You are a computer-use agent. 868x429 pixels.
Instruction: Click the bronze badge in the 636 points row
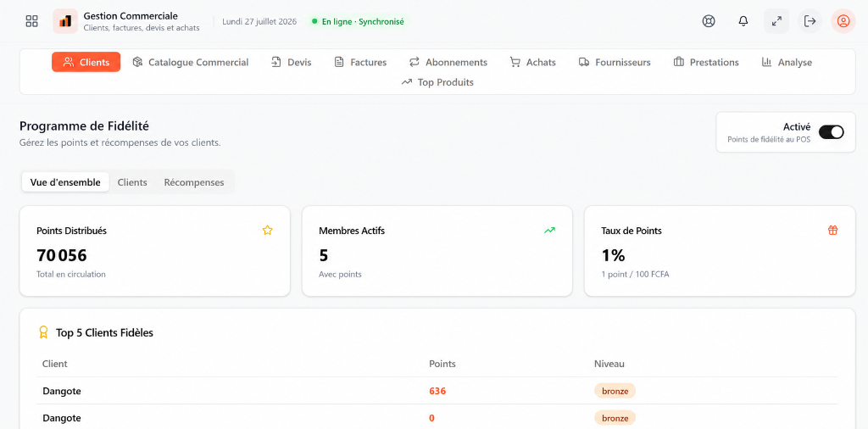click(615, 391)
